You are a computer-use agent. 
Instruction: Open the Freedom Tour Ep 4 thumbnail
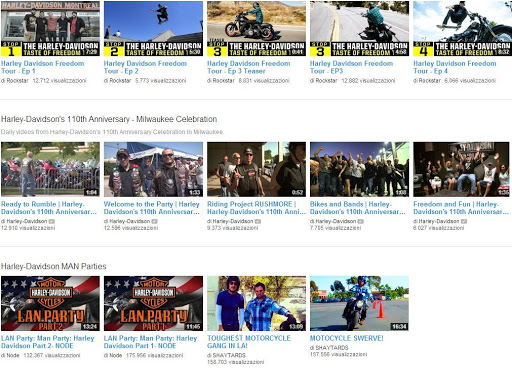(x=462, y=28)
